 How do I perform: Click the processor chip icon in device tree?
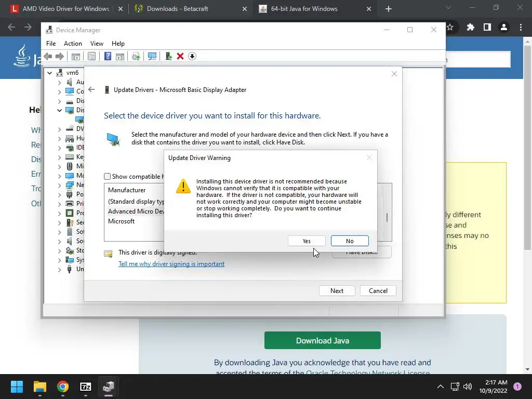tap(70, 213)
